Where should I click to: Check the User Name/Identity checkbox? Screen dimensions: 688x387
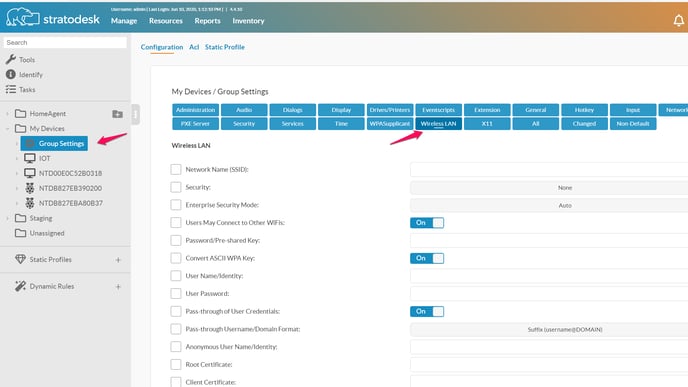176,276
